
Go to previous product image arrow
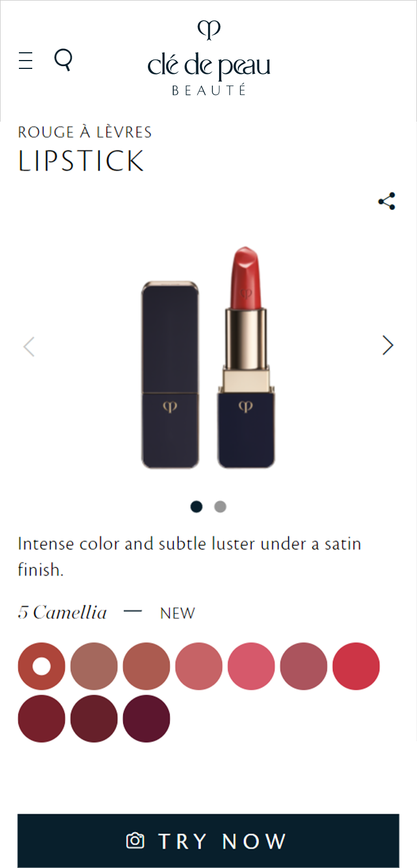[x=29, y=346]
